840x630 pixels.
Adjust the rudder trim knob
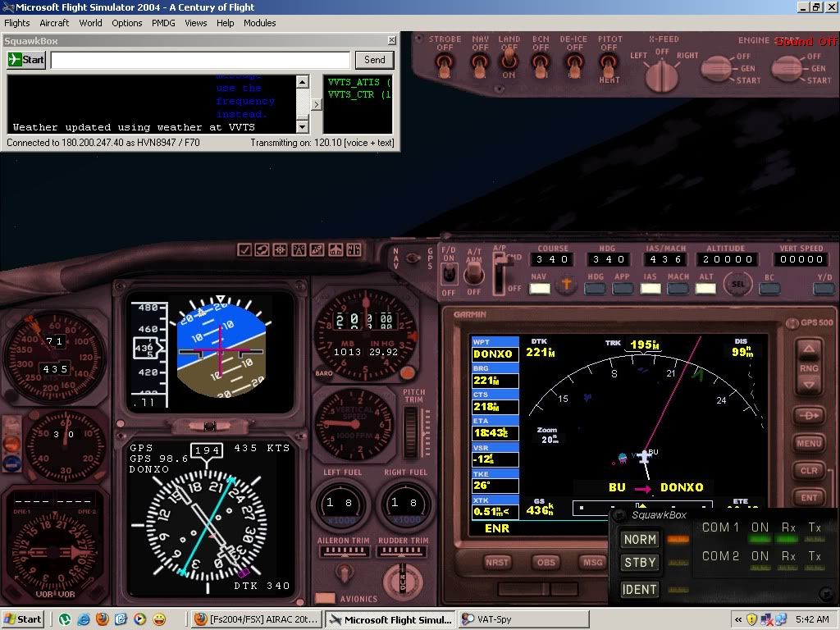coord(403,581)
